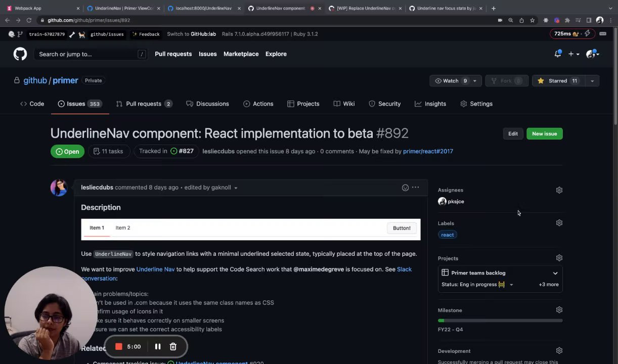Open the star lists dropdown arrow
The width and height of the screenshot is (618, 364).
click(x=592, y=81)
